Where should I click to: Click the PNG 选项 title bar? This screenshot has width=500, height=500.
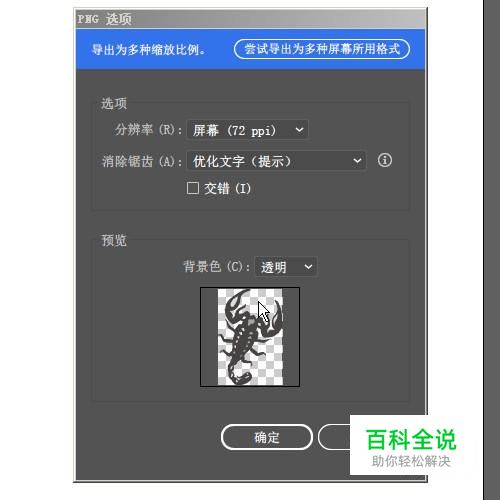pos(251,19)
